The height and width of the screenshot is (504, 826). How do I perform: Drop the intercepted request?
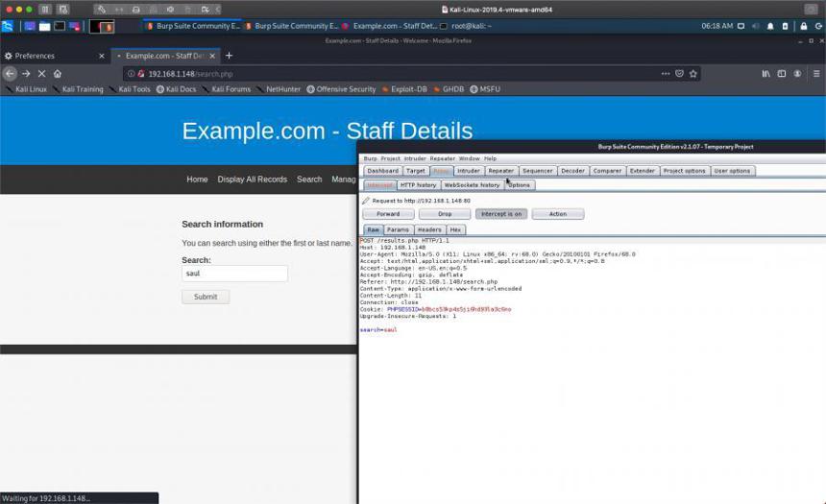click(445, 214)
